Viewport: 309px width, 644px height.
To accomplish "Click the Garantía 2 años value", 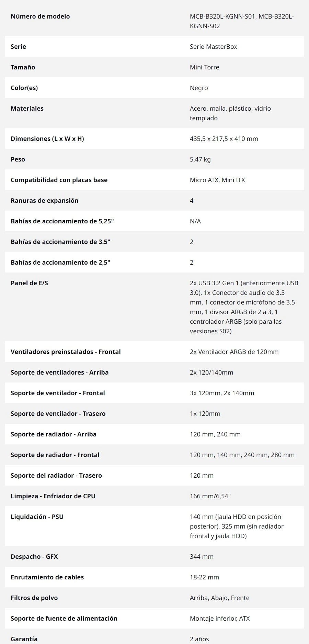I will [x=199, y=639].
